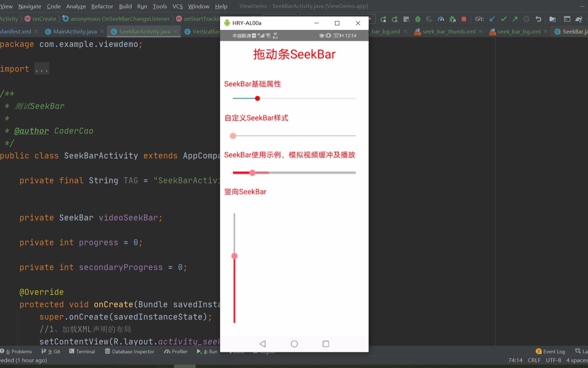The width and height of the screenshot is (588, 368).
Task: Click the custom-style SeekBar thumb
Action: (233, 136)
